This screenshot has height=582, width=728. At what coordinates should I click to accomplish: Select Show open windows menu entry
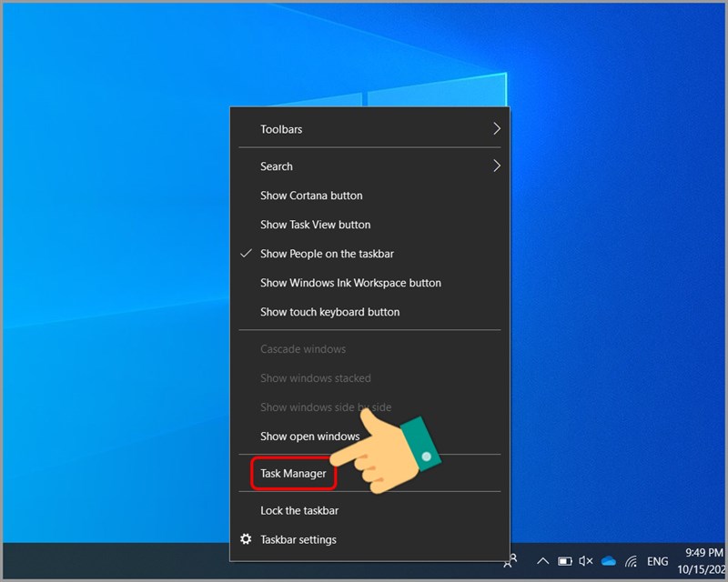pos(309,436)
